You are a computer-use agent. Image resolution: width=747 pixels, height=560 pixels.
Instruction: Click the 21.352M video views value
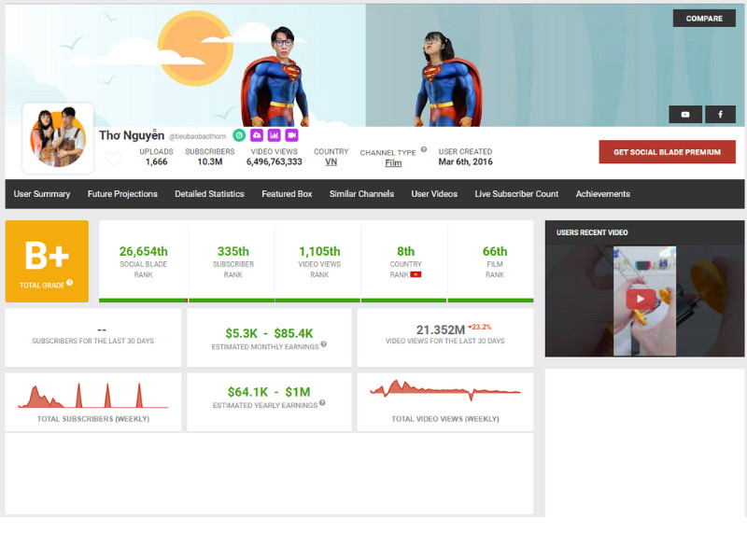[x=441, y=330]
